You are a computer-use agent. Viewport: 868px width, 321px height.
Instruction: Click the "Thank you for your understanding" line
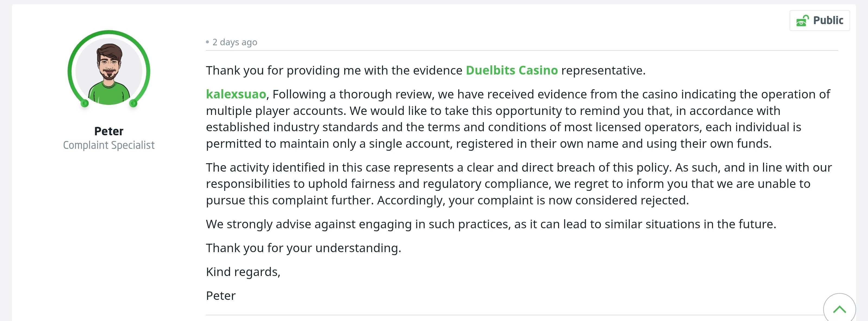304,248
